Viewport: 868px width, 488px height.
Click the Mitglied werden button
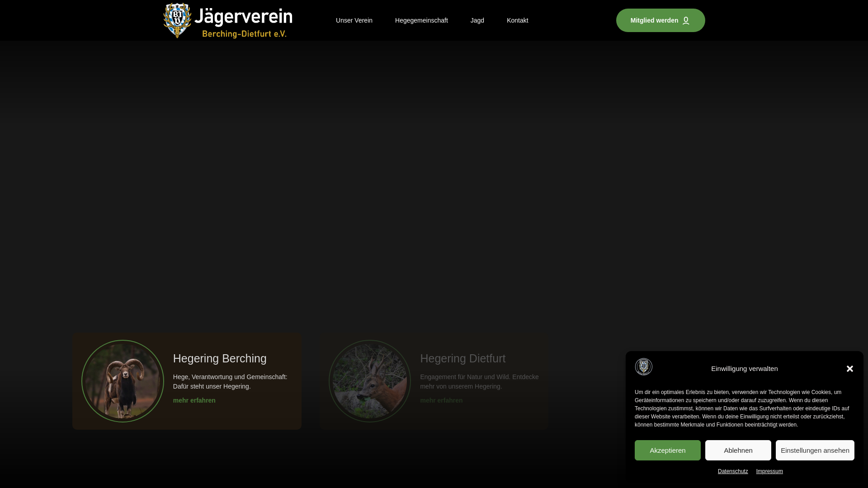(x=660, y=20)
